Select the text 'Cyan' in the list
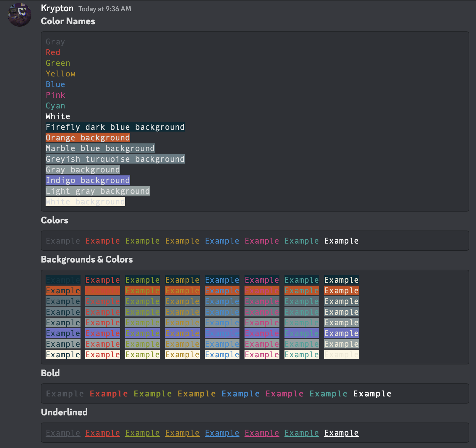Image resolution: width=476 pixels, height=448 pixels. click(x=55, y=106)
